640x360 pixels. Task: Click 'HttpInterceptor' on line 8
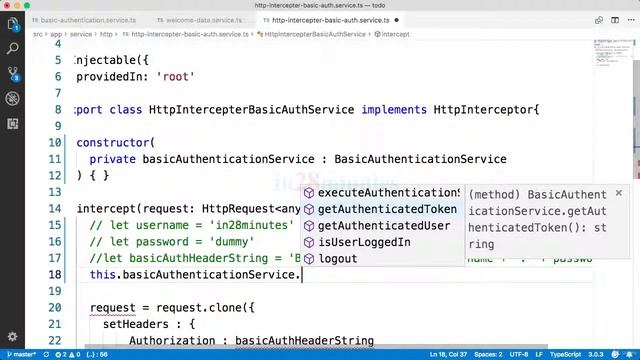[483, 110]
